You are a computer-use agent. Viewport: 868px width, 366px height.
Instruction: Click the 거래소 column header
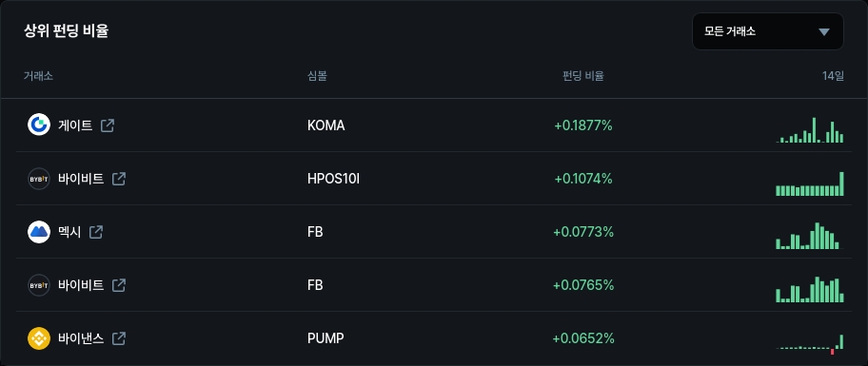tap(38, 76)
